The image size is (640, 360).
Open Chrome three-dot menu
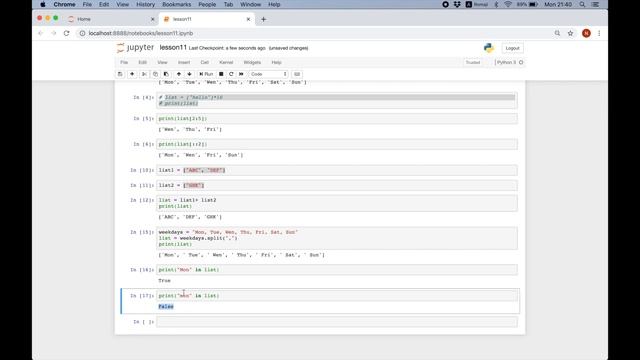599,33
